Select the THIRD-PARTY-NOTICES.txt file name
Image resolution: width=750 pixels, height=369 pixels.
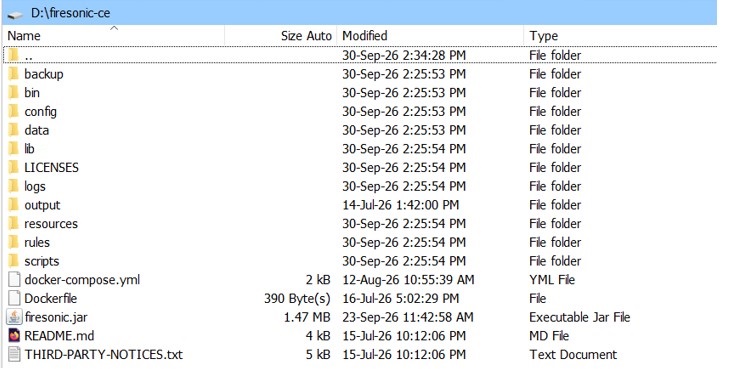(103, 354)
